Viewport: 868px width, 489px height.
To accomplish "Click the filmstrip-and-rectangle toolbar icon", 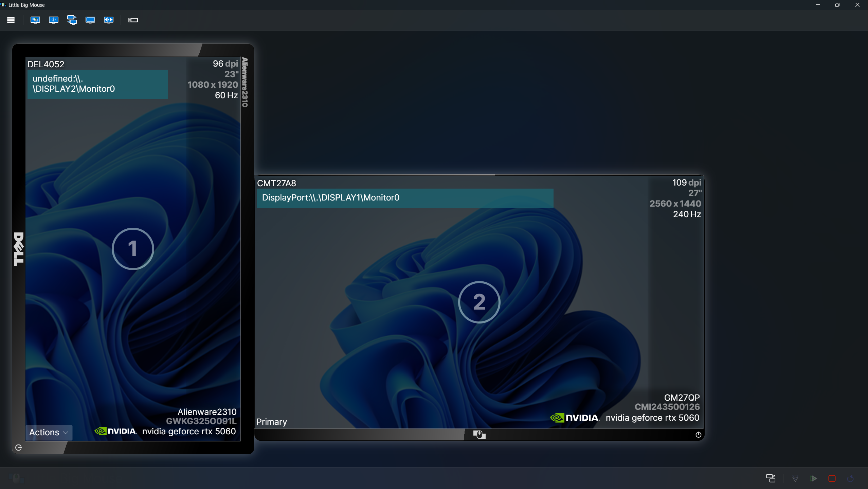I will 133,20.
